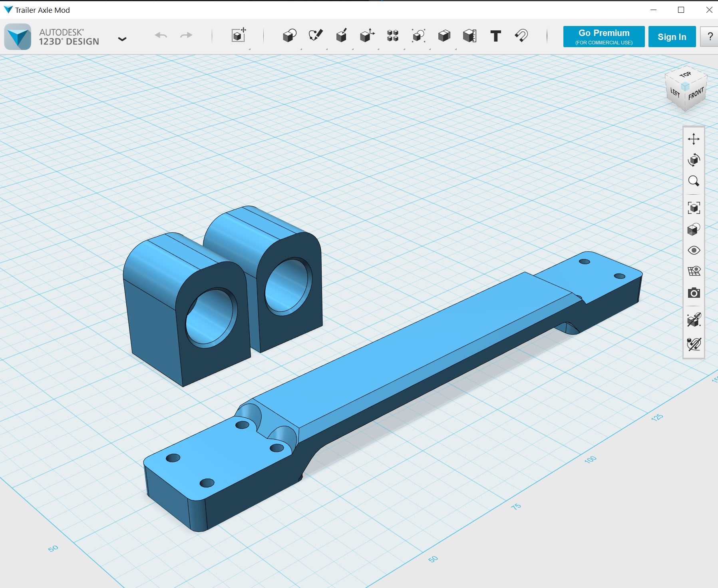
Task: Toggle the grid visibility option
Action: pyautogui.click(x=694, y=271)
